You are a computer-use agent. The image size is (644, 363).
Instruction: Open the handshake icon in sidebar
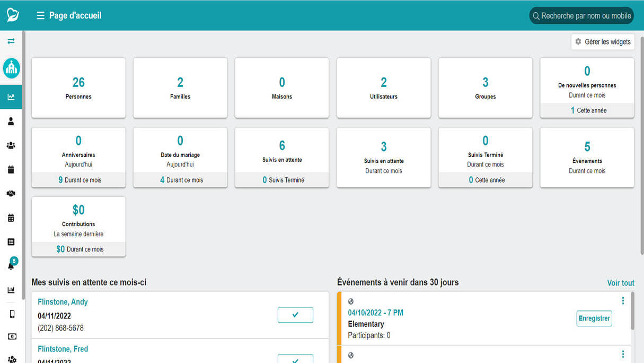coord(11,194)
